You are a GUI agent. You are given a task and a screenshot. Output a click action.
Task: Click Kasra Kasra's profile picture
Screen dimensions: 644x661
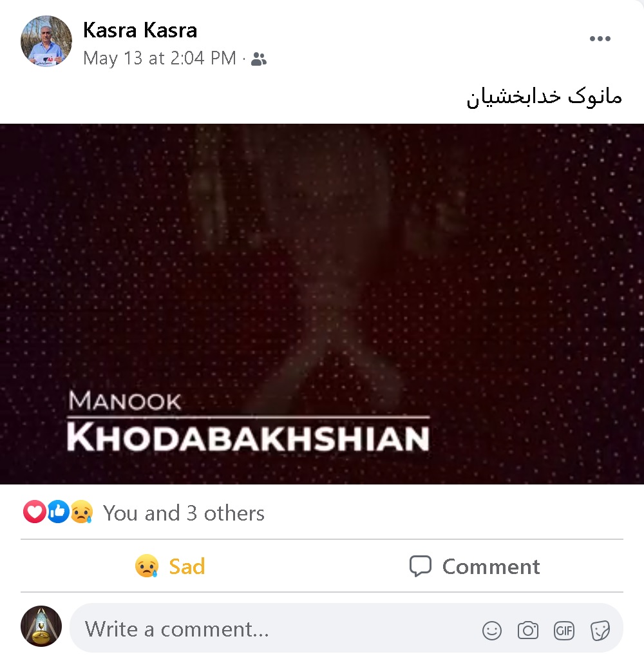(46, 41)
